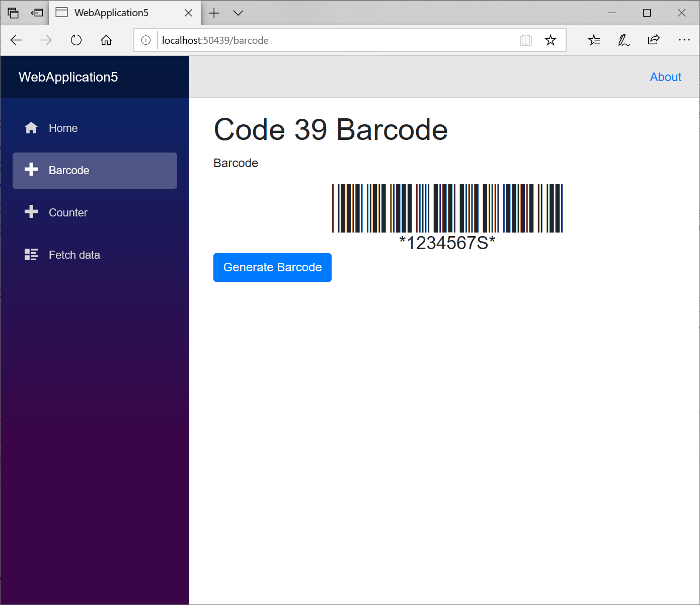Click the list icon beside Fetch data
The height and width of the screenshot is (605, 700).
click(x=31, y=254)
